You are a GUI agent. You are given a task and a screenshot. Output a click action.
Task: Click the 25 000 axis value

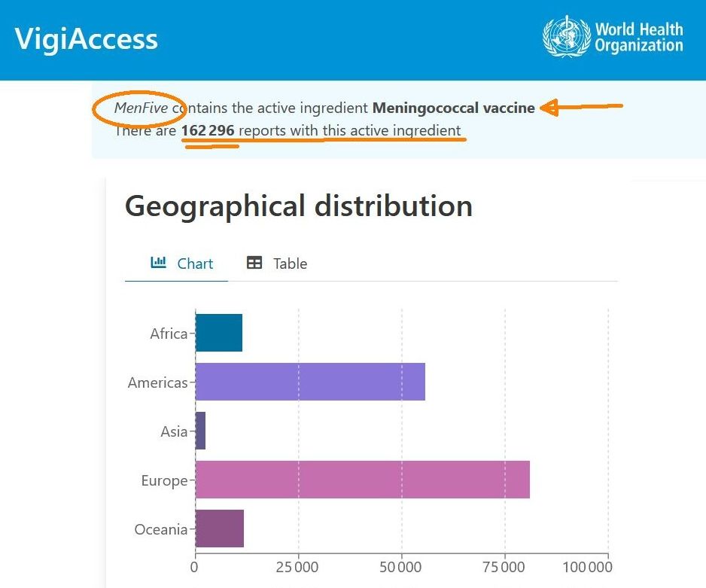click(x=297, y=567)
